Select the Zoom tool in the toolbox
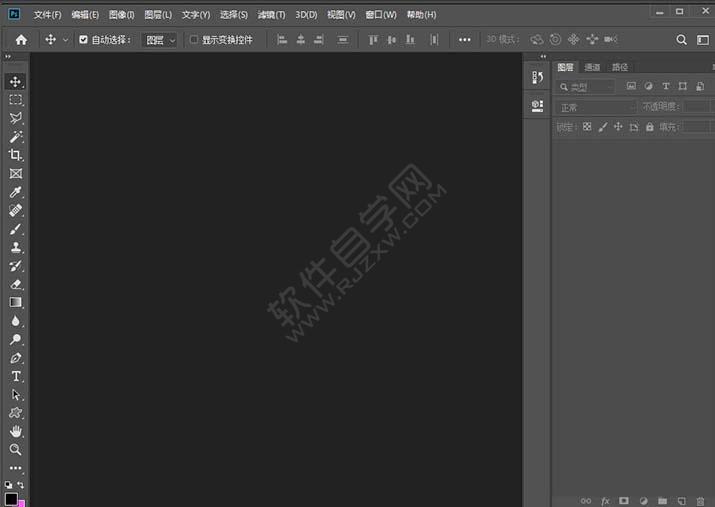Screen dimensions: 715x507 (16, 450)
